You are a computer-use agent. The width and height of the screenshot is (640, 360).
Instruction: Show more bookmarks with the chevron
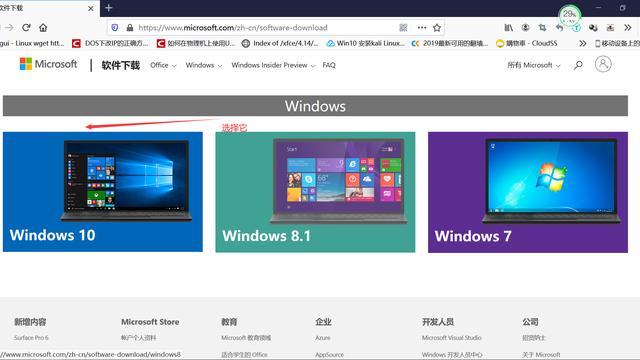pyautogui.click(x=583, y=43)
